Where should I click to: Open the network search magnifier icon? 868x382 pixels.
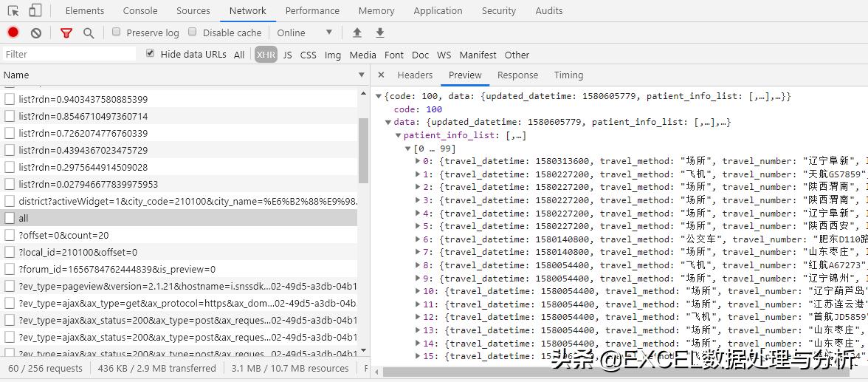click(x=89, y=33)
